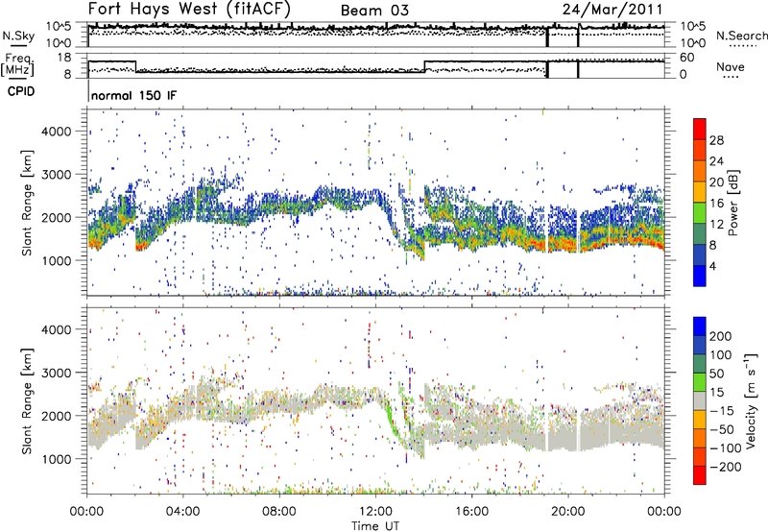This screenshot has height=532, width=768.
Task: Select the 'Freq. [MHz]' axis label
Action: (x=17, y=64)
